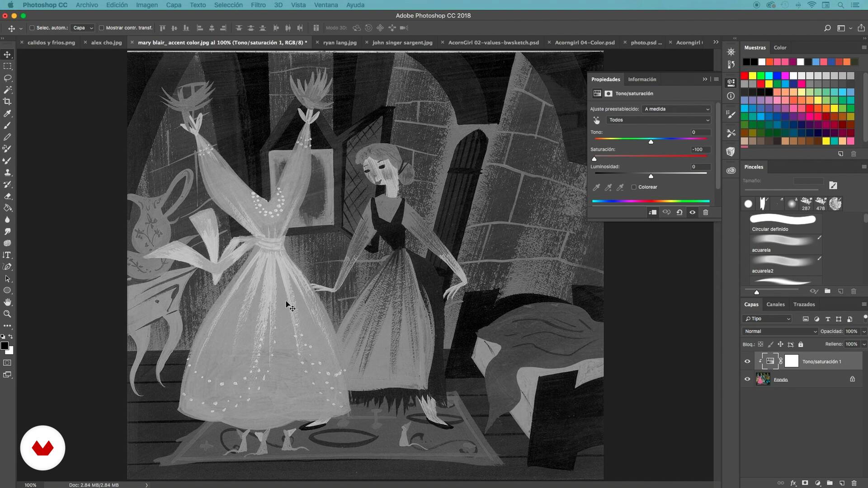Open the Capa auto-select dropdown
Viewport: 868px width, 488px height.
pyautogui.click(x=83, y=28)
